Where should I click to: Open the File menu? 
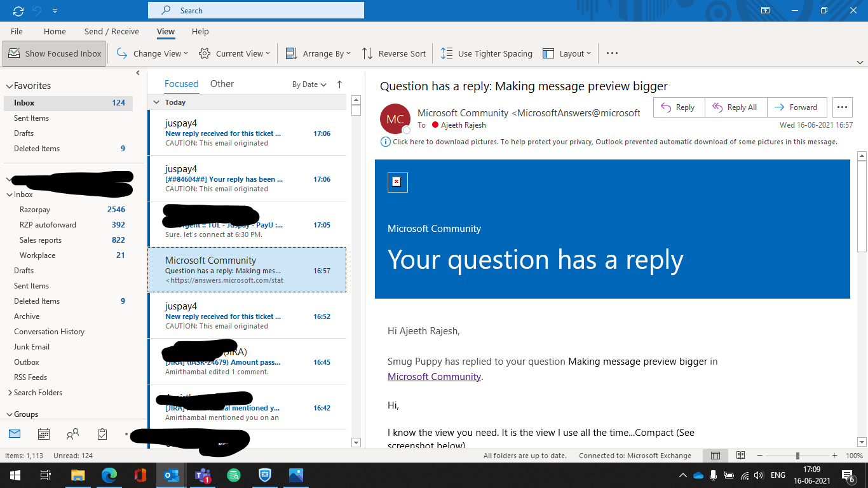[17, 31]
